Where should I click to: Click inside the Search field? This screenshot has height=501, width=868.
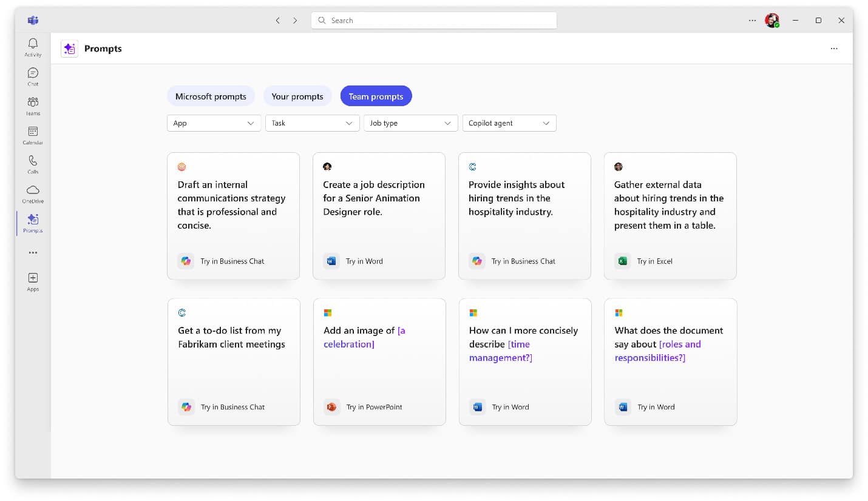433,20
